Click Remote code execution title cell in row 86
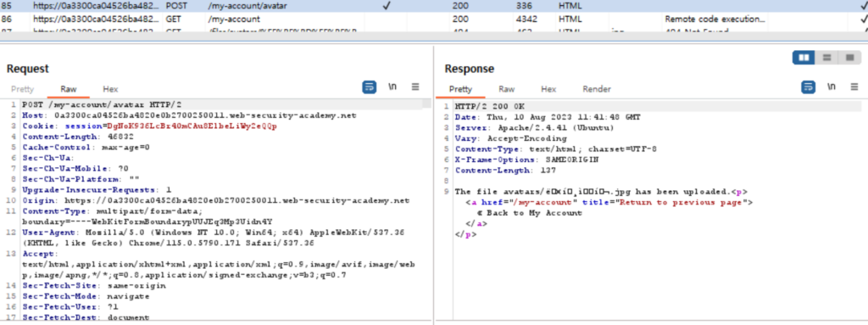This screenshot has width=868, height=325. pyautogui.click(x=715, y=19)
